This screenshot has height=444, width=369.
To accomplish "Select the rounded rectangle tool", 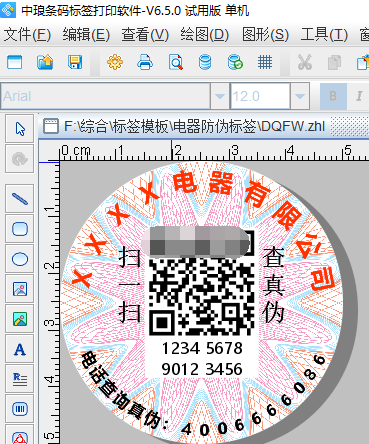I will pyautogui.click(x=20, y=229).
